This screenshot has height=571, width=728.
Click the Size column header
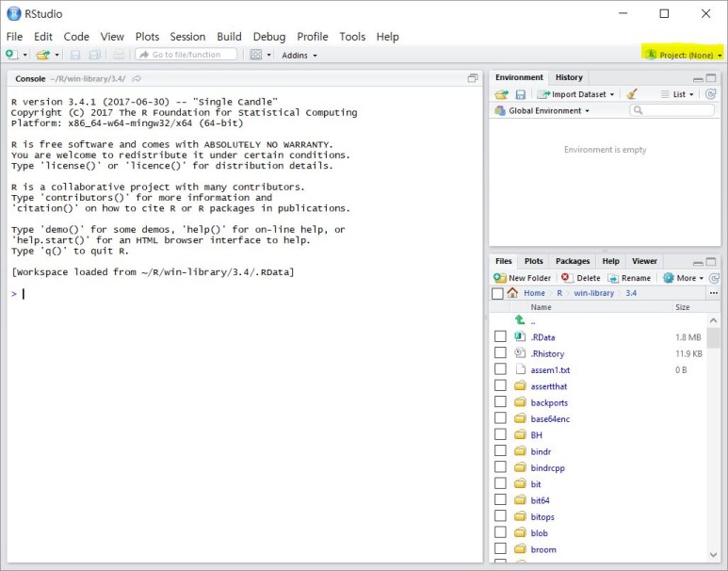point(682,307)
